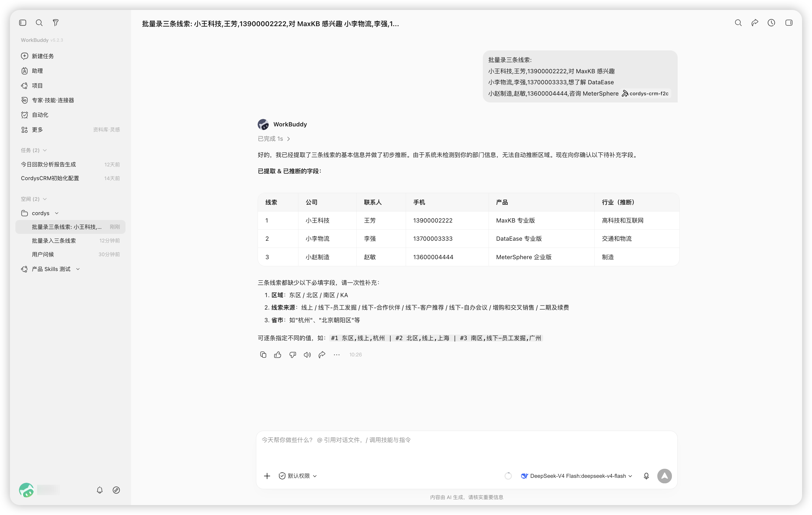
Task: Open the user avatar at bottom left
Action: pyautogui.click(x=26, y=490)
